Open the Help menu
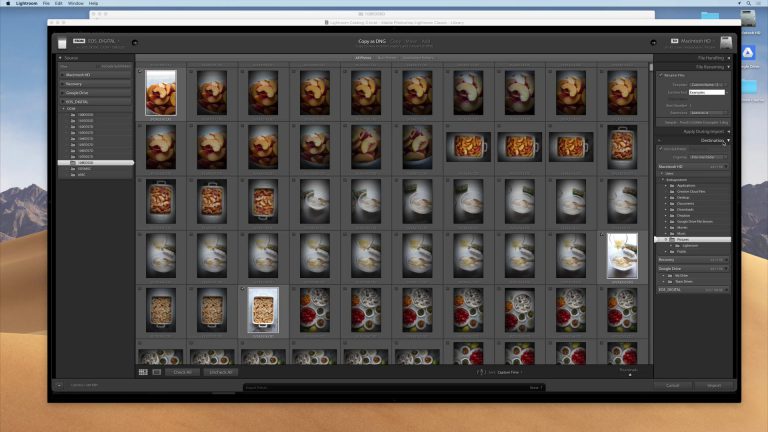The width and height of the screenshot is (768, 432). pos(93,3)
